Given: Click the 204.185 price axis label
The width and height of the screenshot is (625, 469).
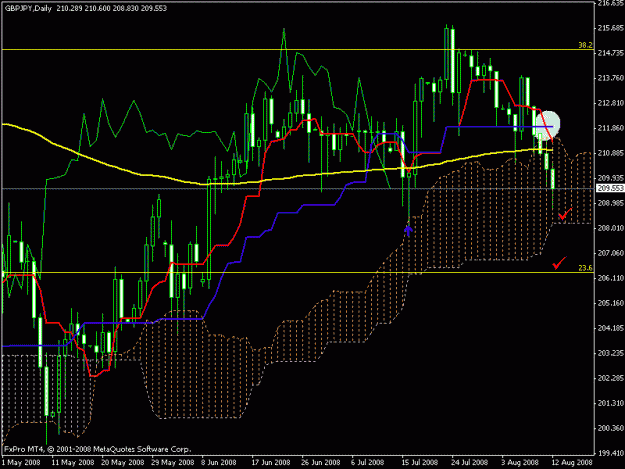Looking at the screenshot, I should point(611,328).
